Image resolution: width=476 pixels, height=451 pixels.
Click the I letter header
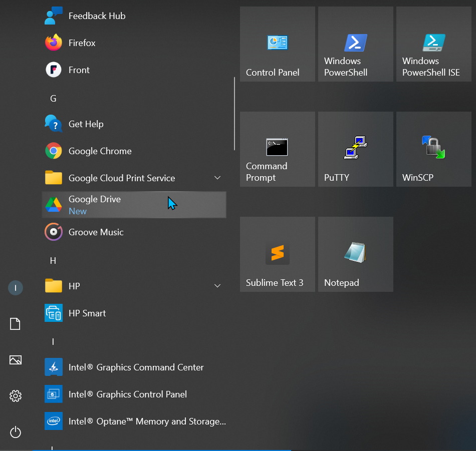click(x=53, y=342)
